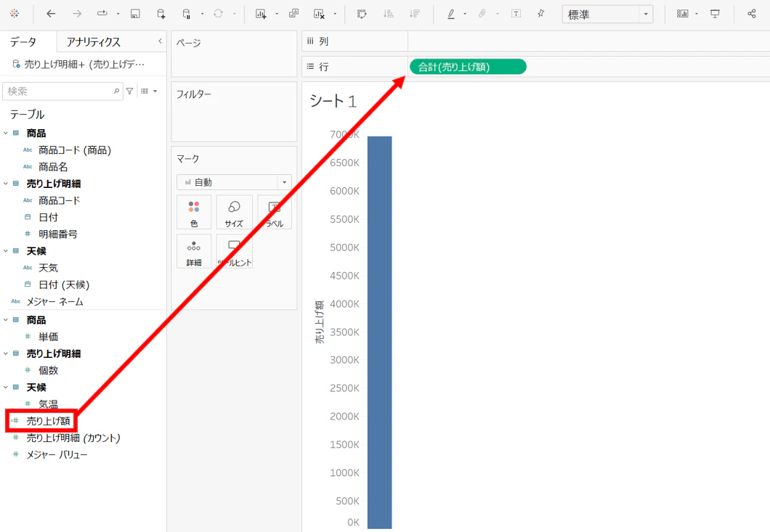The height and width of the screenshot is (532, 770).
Task: Open the 自動 mark type dropdown
Action: coord(234,182)
